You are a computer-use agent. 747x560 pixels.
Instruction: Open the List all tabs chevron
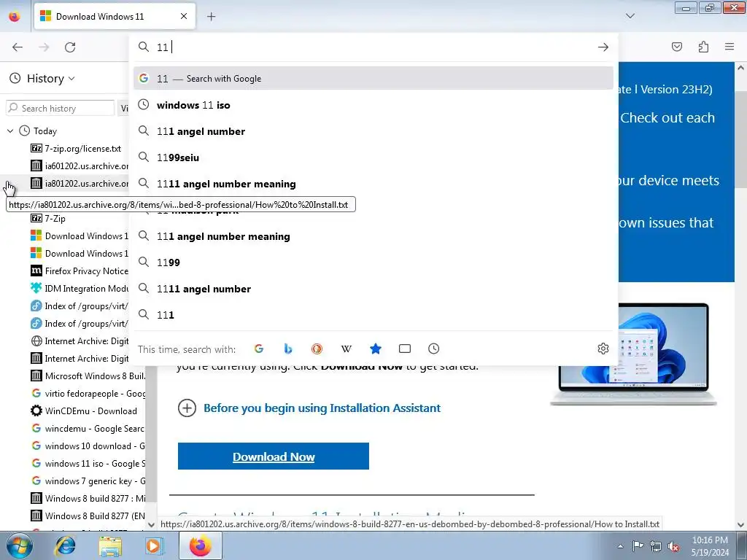[630, 16]
